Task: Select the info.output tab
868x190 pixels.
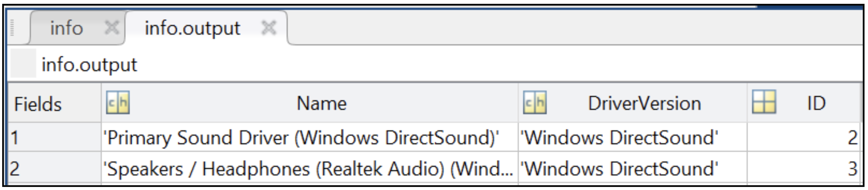Action: coord(192,28)
